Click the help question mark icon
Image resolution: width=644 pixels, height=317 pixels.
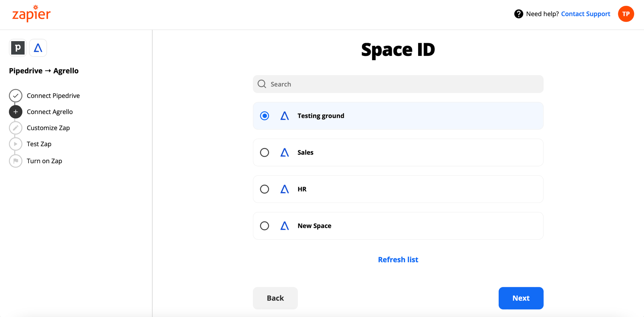pyautogui.click(x=518, y=14)
